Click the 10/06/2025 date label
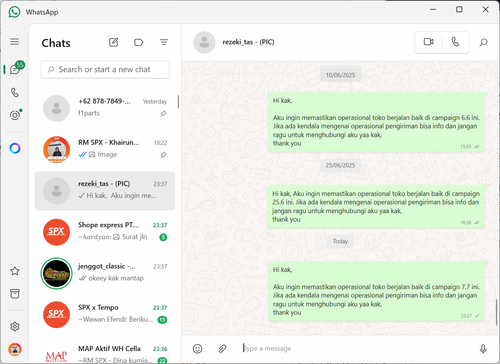500x364 pixels. click(340, 75)
